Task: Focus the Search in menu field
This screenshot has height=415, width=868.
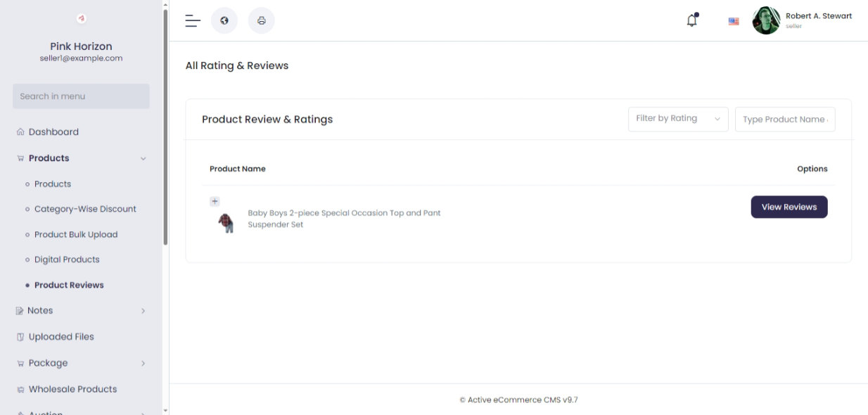Action: click(x=81, y=96)
